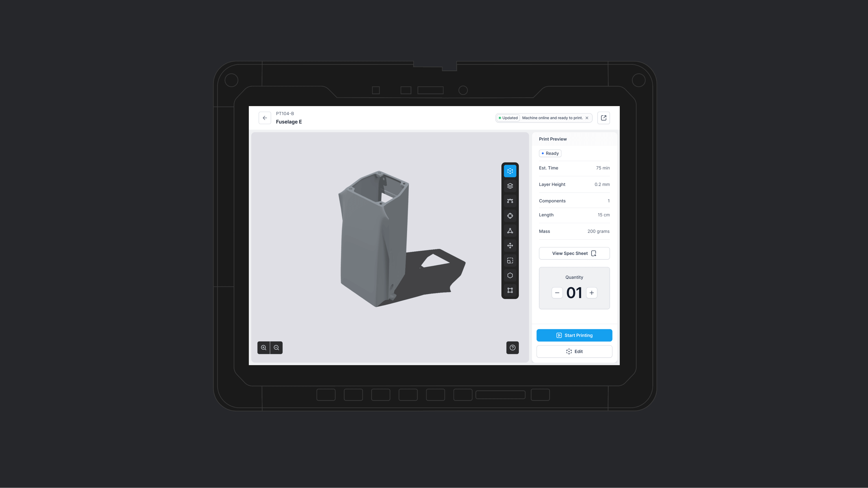Viewport: 868px width, 488px height.
Task: Click the PT104-B part number
Action: tap(285, 114)
